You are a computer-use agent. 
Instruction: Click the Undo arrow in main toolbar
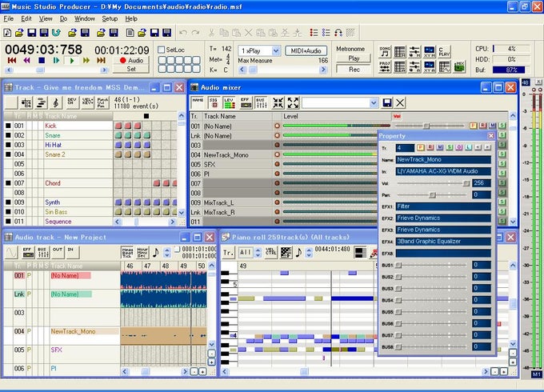[183, 33]
